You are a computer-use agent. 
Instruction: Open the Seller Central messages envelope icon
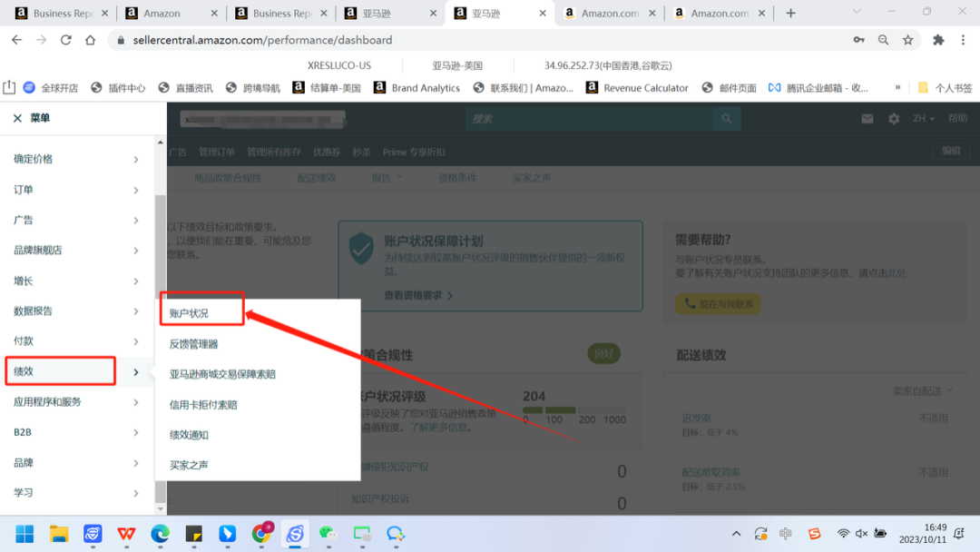point(867,118)
